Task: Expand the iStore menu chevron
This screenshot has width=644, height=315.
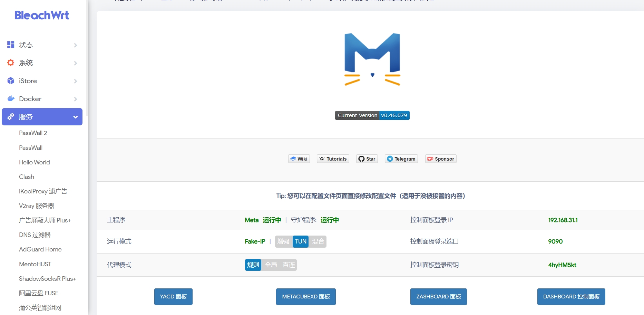Action: point(75,81)
